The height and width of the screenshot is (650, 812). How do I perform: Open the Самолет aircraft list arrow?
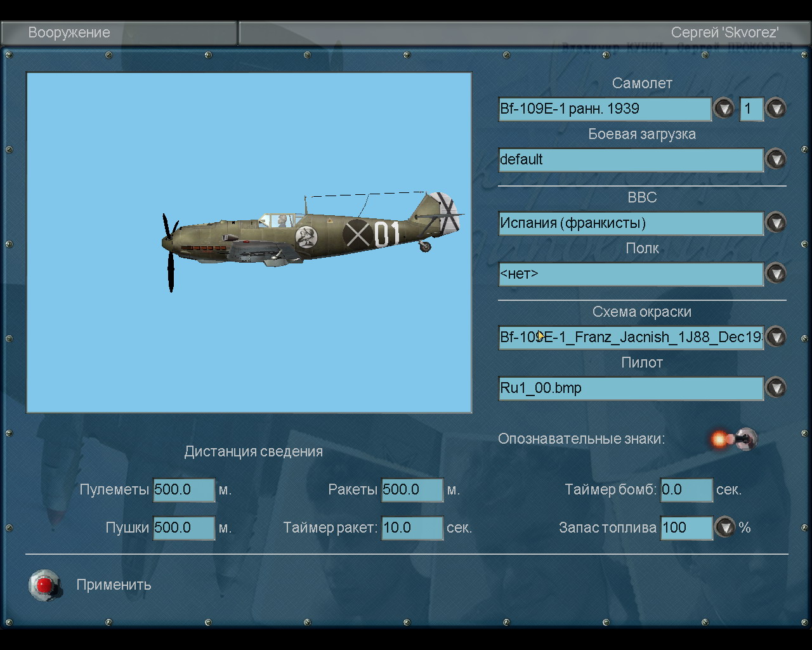click(723, 109)
